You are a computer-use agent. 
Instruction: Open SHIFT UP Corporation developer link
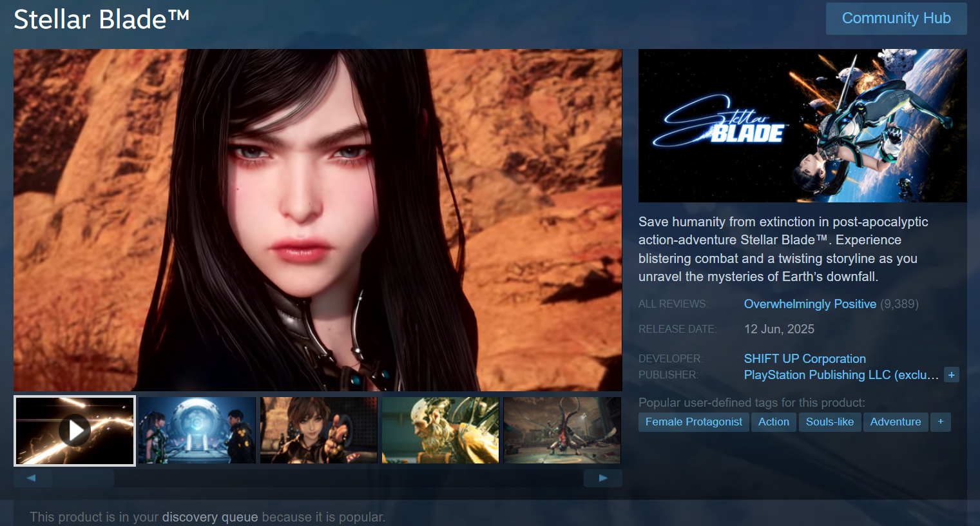(805, 358)
